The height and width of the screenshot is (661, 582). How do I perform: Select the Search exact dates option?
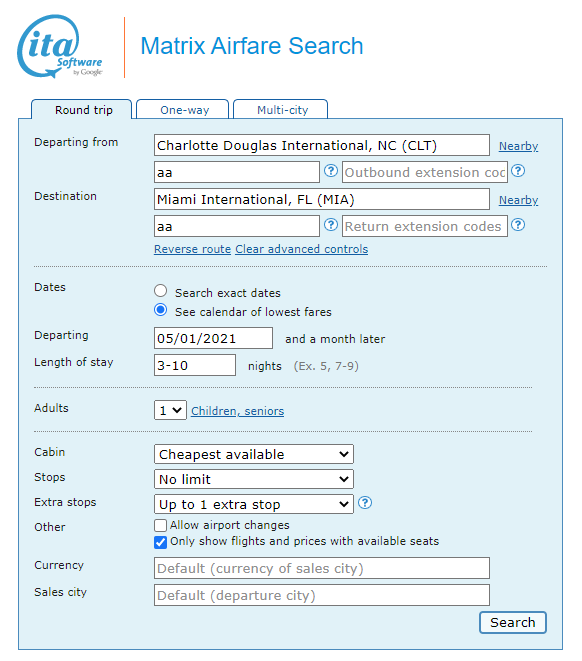pos(161,291)
